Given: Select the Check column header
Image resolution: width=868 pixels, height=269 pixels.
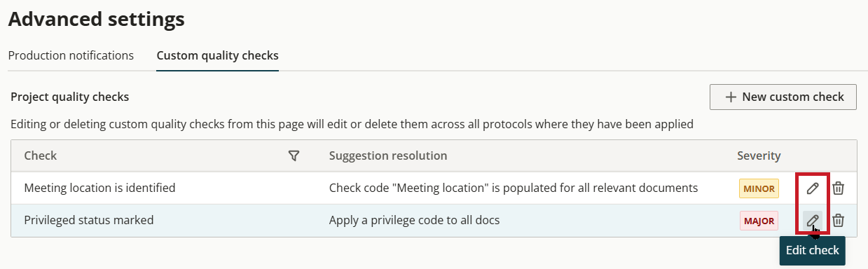Looking at the screenshot, I should coord(41,156).
